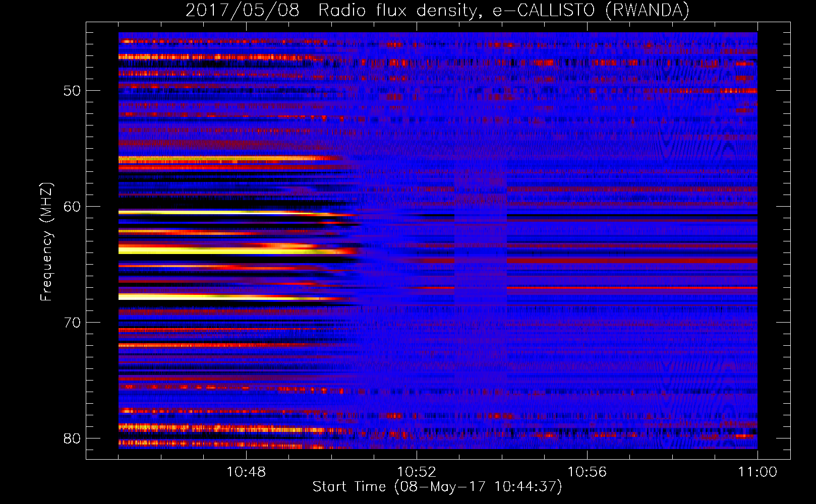This screenshot has height=504, width=816.
Task: Click the 60 frequency tick label
Action: 72,207
